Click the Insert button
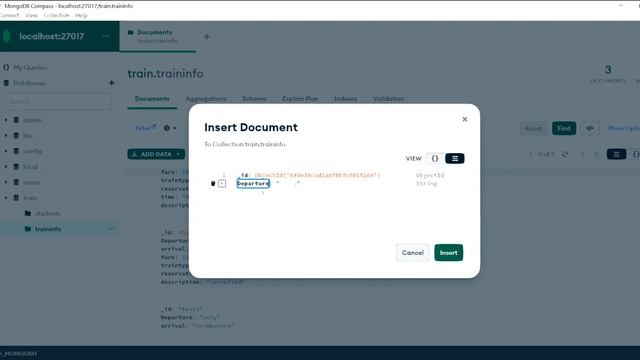Image resolution: width=640 pixels, height=360 pixels. click(x=449, y=253)
